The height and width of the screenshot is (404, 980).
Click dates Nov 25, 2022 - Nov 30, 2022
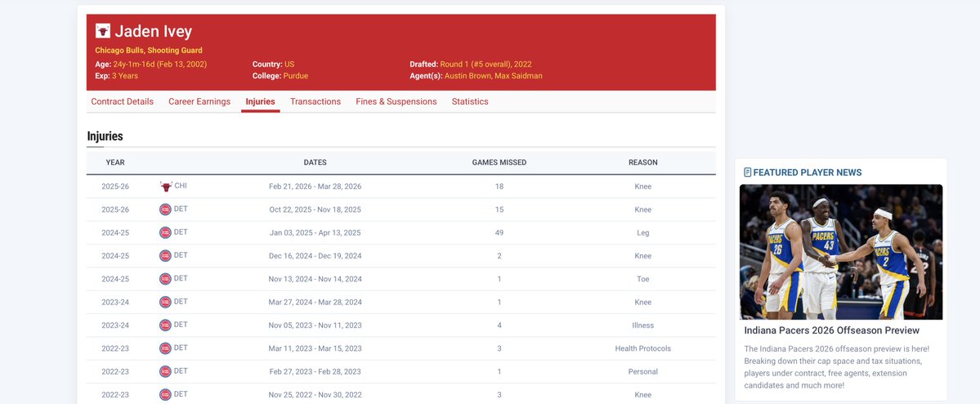(x=315, y=395)
